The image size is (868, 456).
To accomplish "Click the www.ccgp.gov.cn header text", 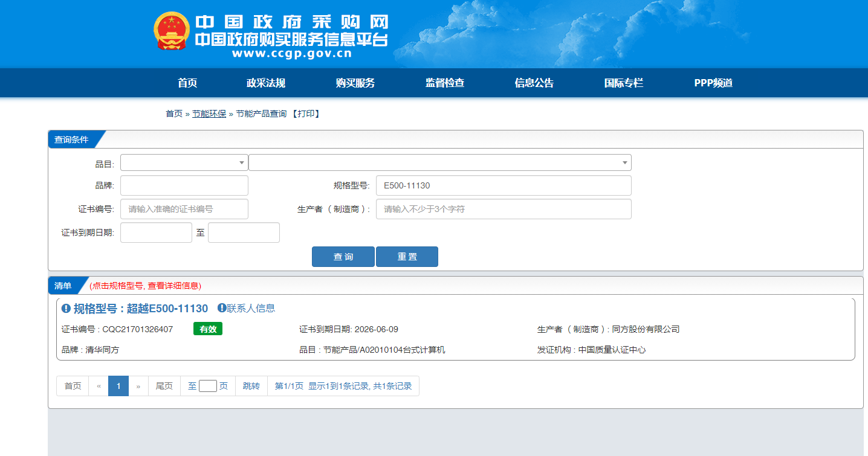I will pyautogui.click(x=292, y=54).
